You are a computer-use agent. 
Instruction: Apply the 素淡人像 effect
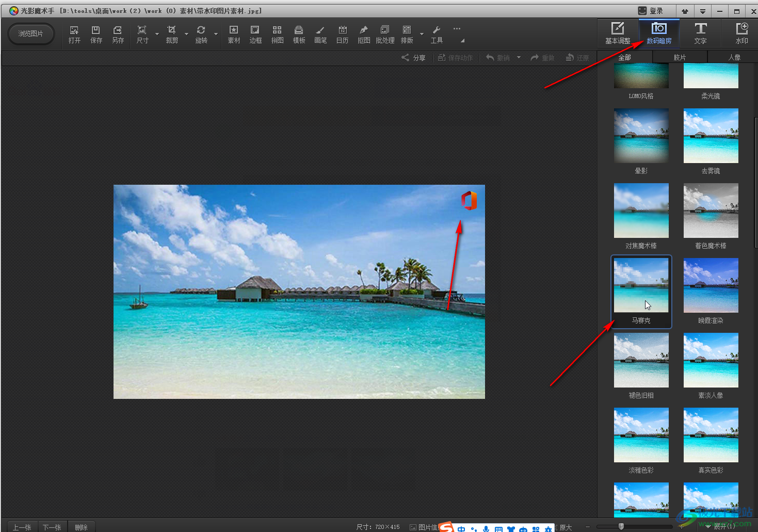(711, 360)
